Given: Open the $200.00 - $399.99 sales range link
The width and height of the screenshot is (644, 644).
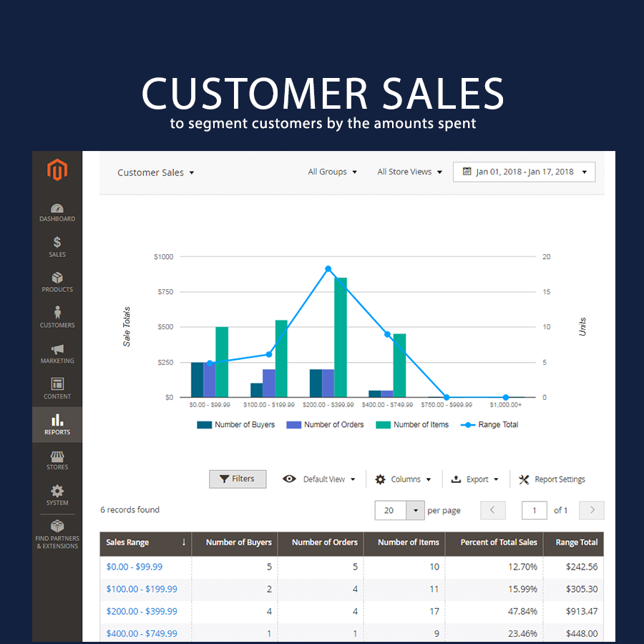Looking at the screenshot, I should [142, 611].
